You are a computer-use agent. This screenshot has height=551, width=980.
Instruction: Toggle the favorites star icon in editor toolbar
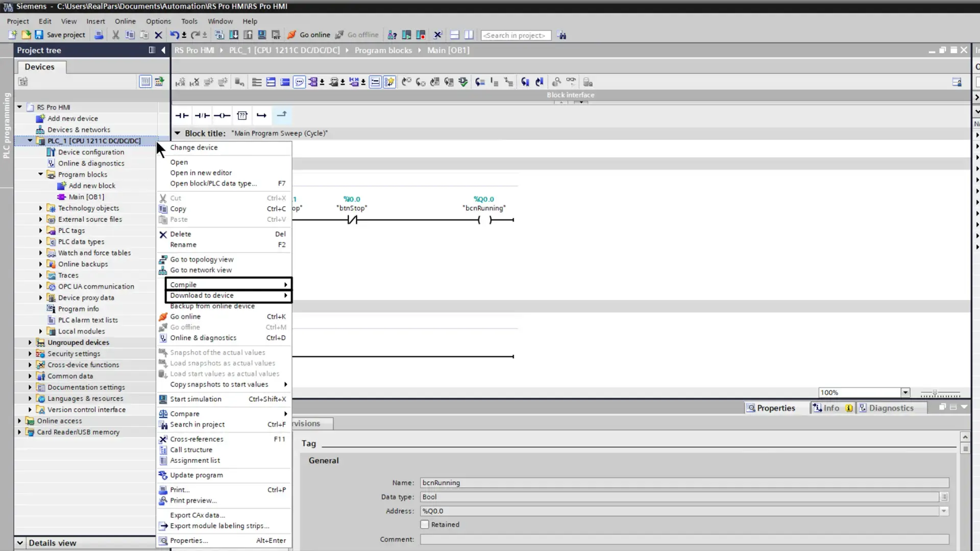pyautogui.click(x=389, y=82)
